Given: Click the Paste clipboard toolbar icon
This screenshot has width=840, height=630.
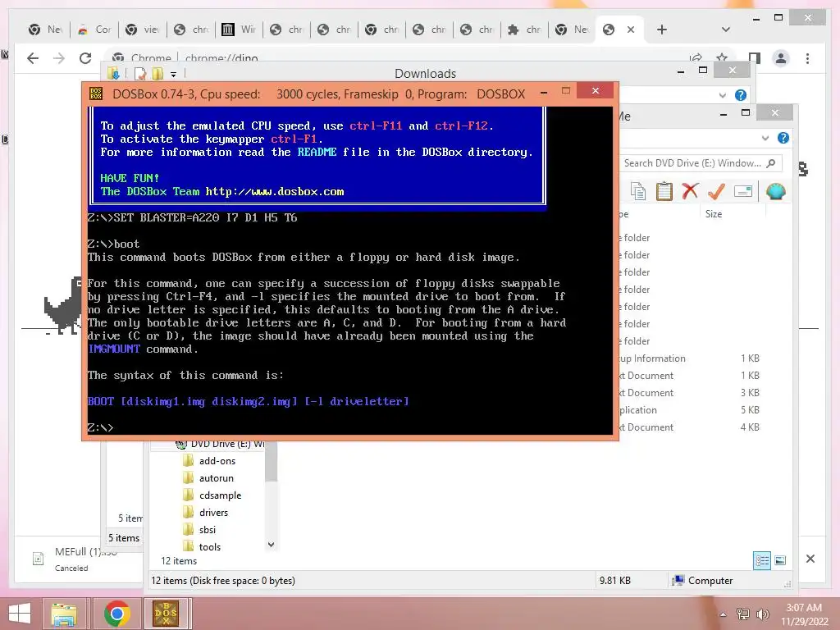Looking at the screenshot, I should [x=664, y=191].
